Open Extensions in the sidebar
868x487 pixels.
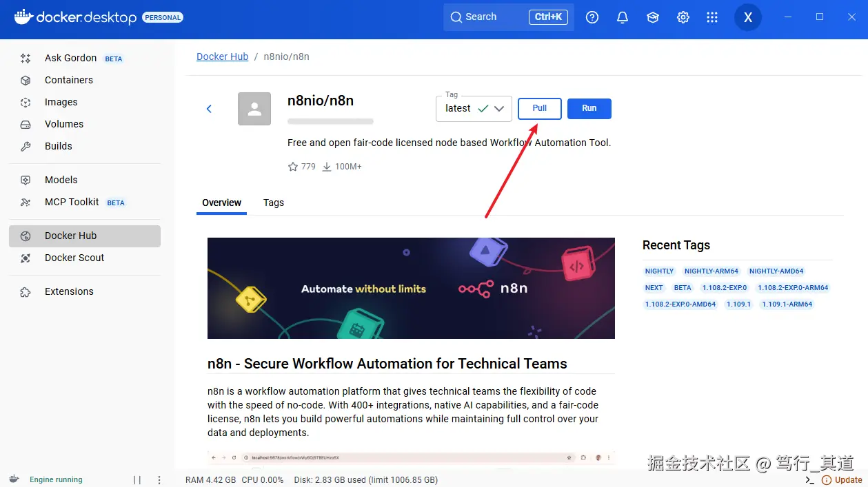pos(85,291)
